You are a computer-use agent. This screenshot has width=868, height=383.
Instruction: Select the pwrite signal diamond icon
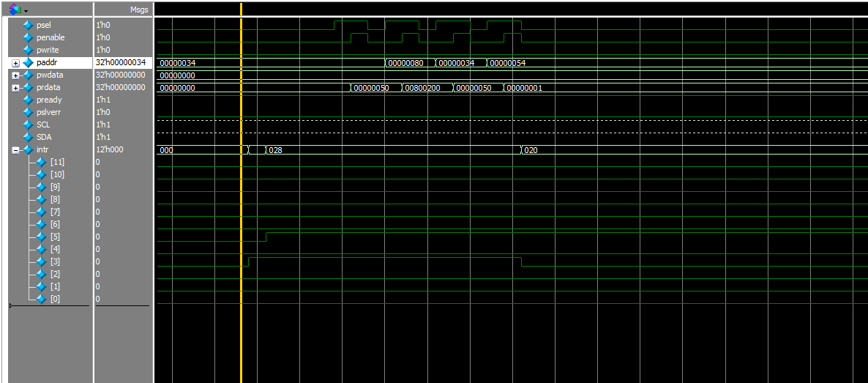(29, 50)
